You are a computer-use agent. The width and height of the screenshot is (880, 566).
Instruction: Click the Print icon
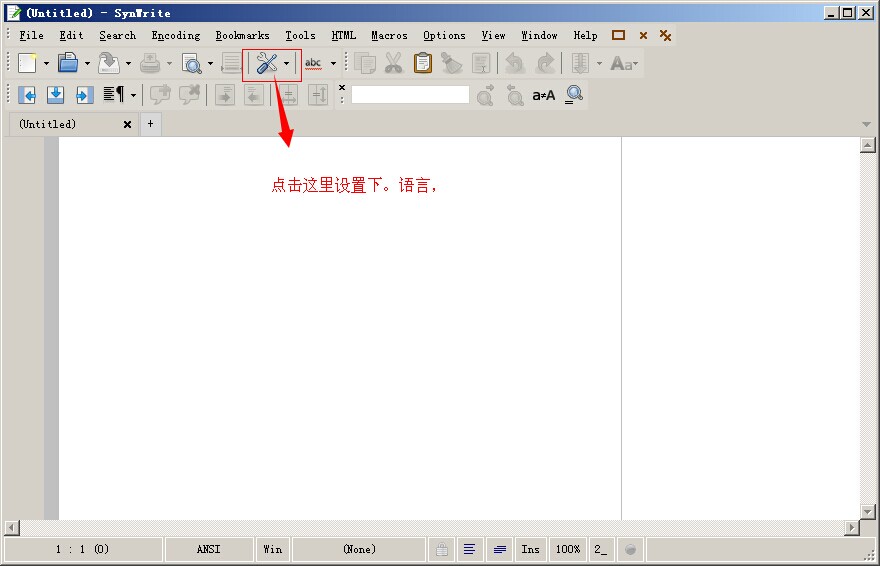pos(150,63)
